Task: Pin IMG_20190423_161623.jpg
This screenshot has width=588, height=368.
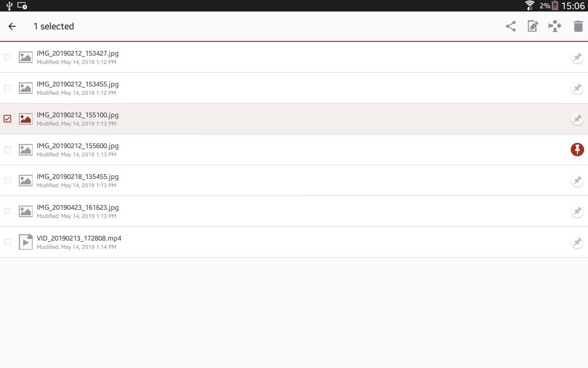Action: click(x=577, y=211)
